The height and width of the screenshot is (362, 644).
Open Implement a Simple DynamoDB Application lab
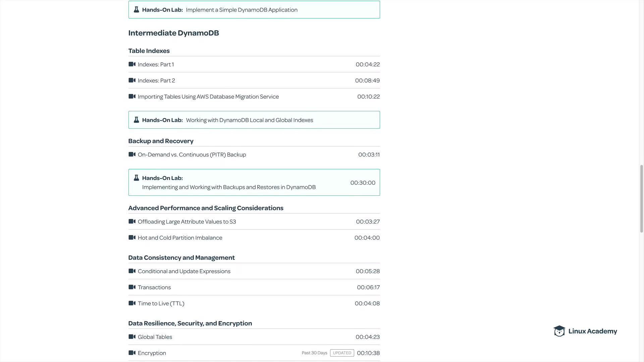tap(241, 10)
